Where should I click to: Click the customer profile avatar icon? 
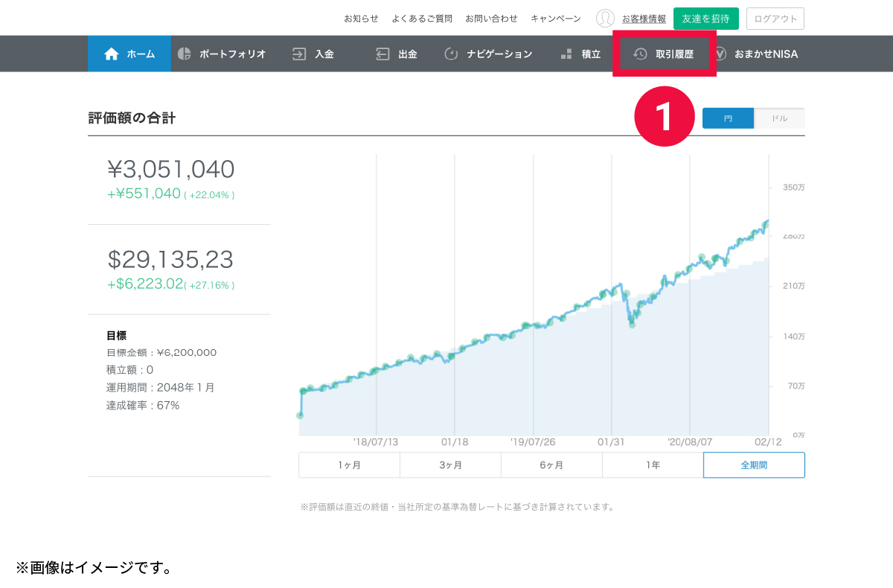(x=605, y=19)
